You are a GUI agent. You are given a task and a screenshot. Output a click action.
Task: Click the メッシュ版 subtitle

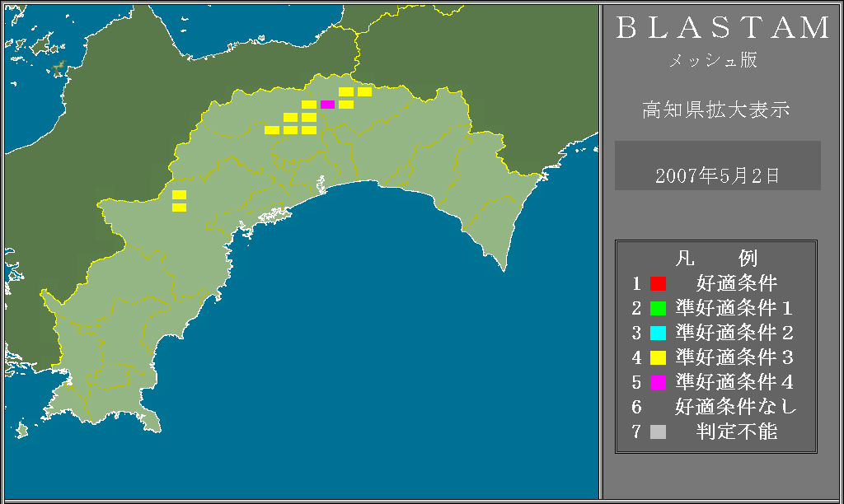tap(713, 59)
